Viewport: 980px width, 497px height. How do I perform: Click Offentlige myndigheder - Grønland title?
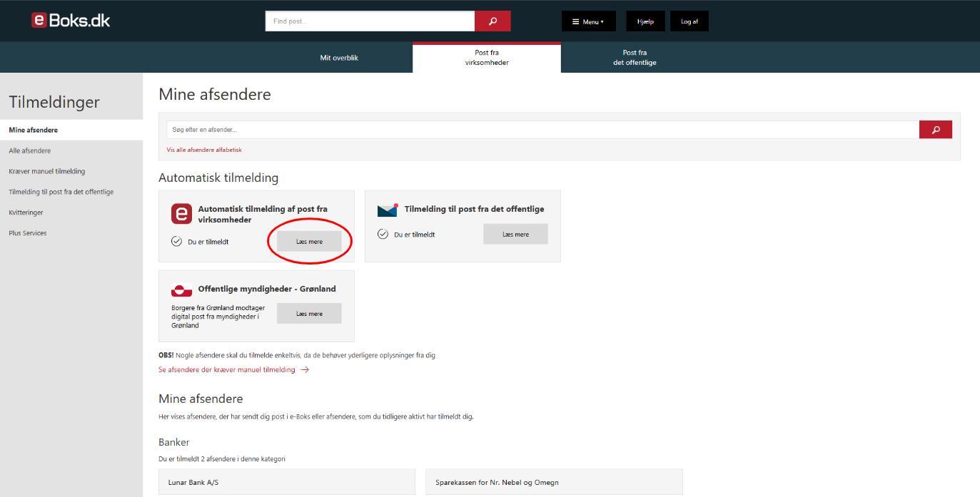tap(267, 289)
